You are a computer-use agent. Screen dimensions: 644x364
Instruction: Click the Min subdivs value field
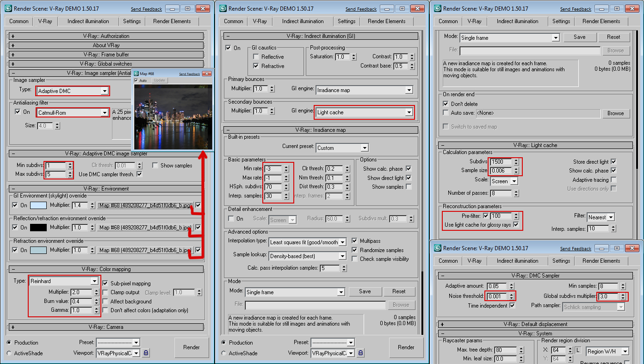click(x=56, y=166)
